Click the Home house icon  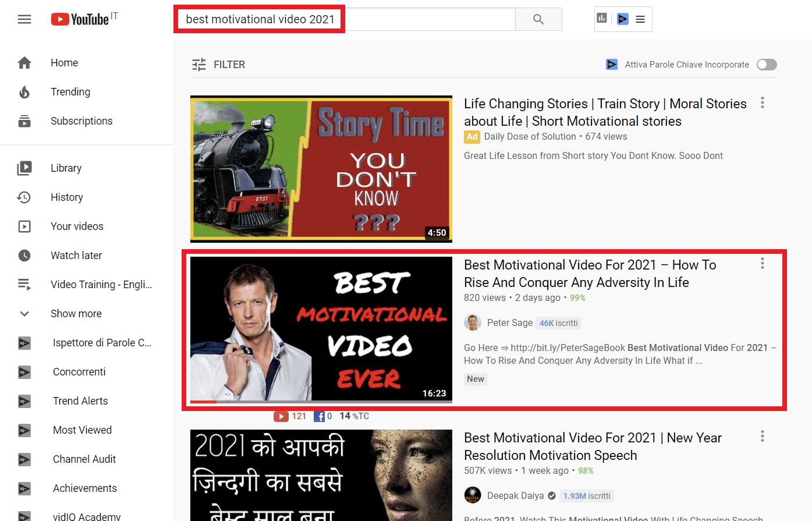click(24, 63)
